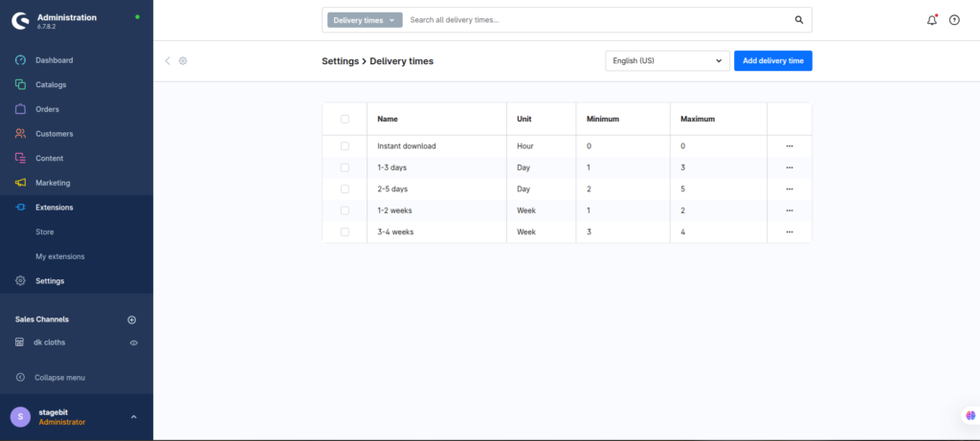Open actions menu for 2-5 days row
The height and width of the screenshot is (441, 980).
click(790, 188)
